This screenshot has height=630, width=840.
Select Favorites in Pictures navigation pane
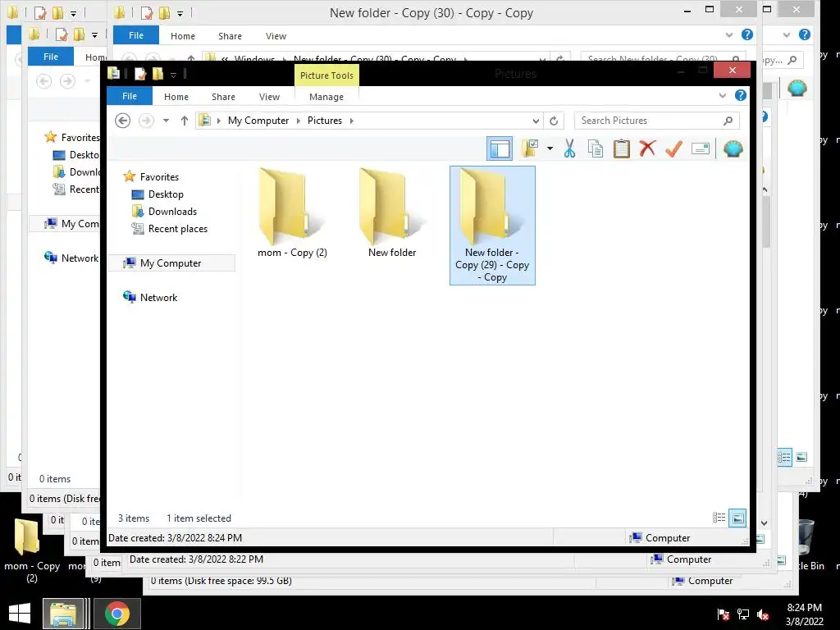[x=159, y=177]
